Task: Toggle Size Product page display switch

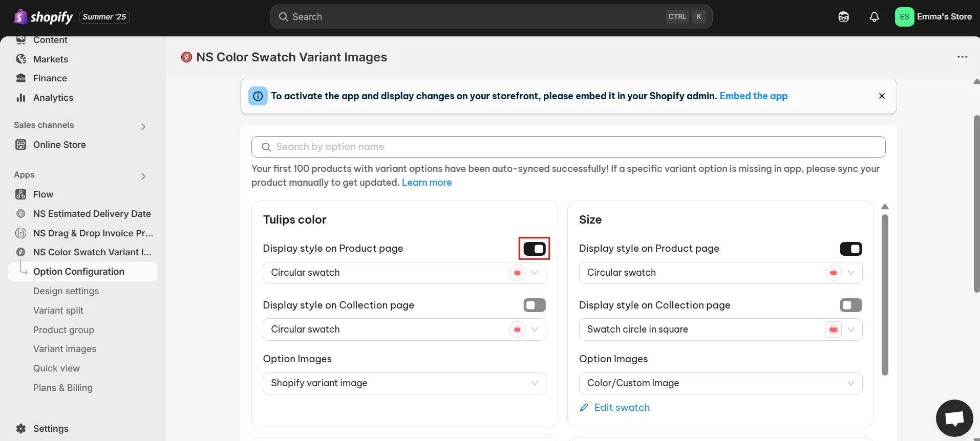Action: tap(851, 249)
